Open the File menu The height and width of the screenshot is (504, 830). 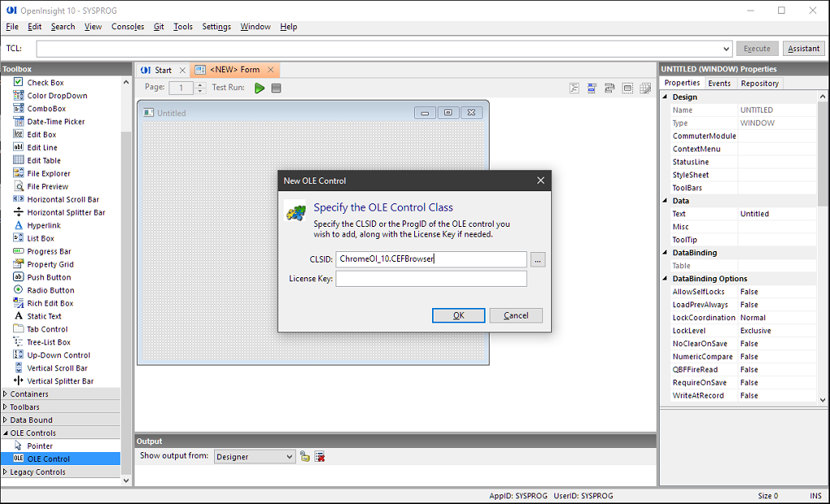(x=12, y=27)
